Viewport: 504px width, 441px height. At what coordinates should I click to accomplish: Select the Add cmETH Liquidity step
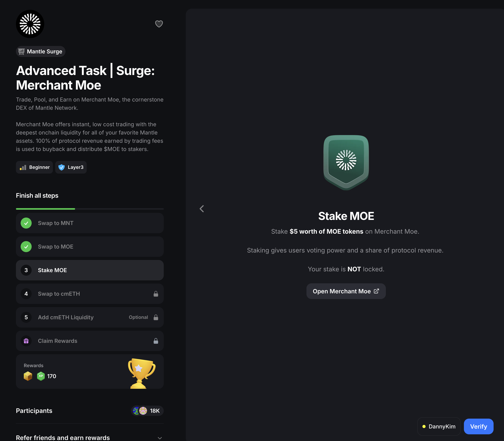tap(90, 317)
